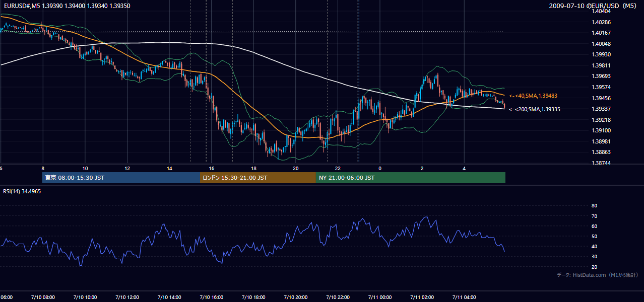The image size is (644, 302).
Task: Click price axis value 1.39456
Action: point(601,98)
